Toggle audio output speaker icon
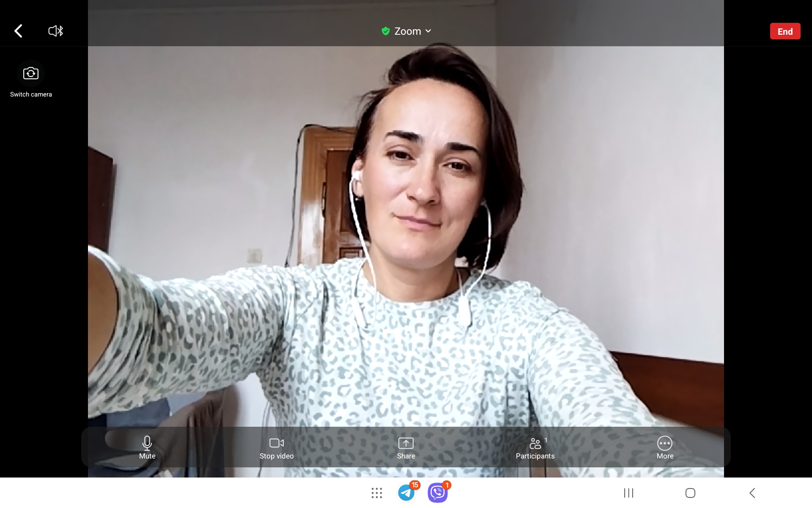 (x=55, y=30)
